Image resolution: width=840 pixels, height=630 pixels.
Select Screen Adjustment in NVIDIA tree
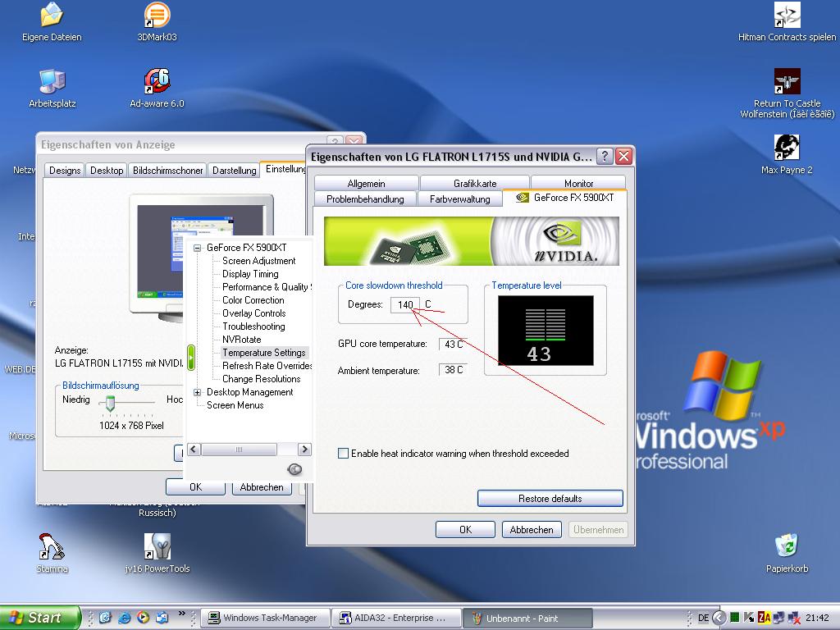[258, 261]
